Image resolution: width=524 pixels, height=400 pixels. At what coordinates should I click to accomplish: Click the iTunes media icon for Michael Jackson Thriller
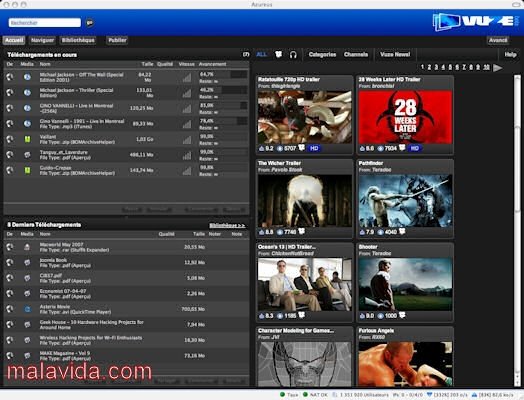(x=27, y=93)
